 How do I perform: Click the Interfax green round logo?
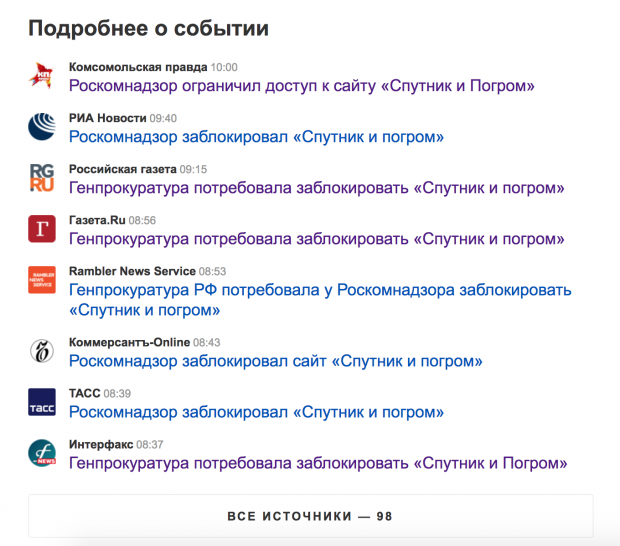[42, 453]
